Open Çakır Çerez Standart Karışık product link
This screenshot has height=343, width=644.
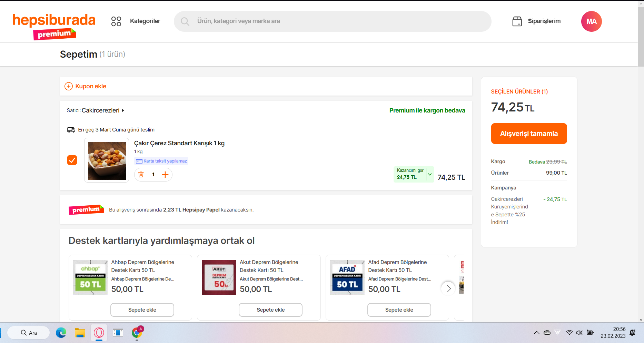click(x=179, y=143)
